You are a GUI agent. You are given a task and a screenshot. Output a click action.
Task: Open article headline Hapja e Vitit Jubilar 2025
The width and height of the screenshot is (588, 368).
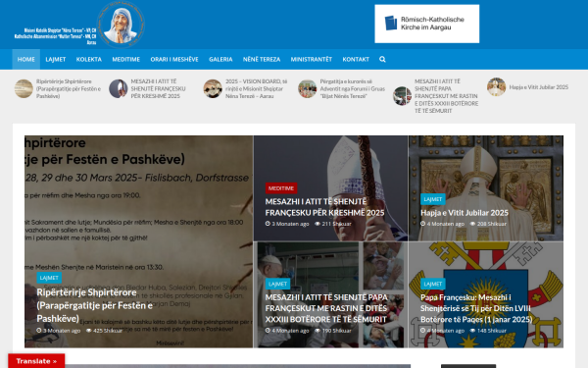click(x=465, y=213)
